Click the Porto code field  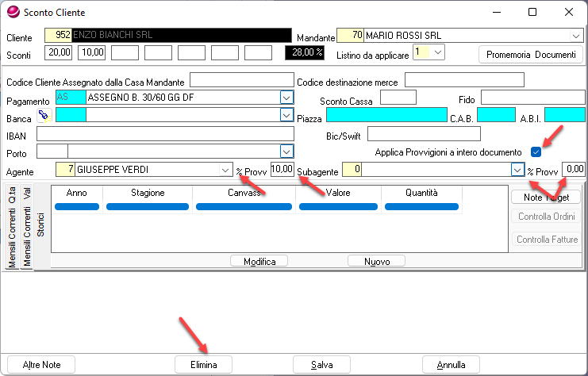click(x=52, y=151)
